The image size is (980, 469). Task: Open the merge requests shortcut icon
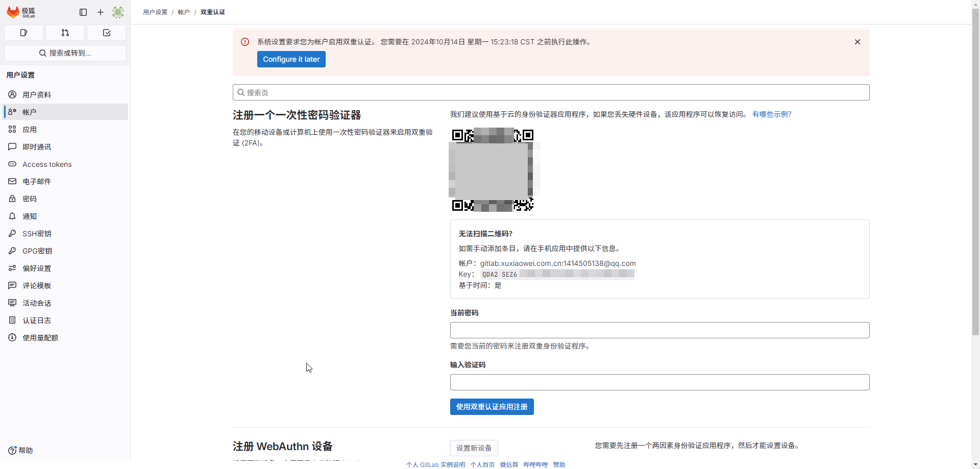65,33
